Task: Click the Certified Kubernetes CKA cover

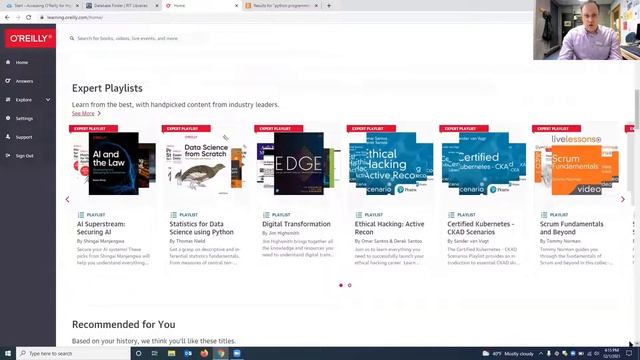Action: click(x=484, y=163)
